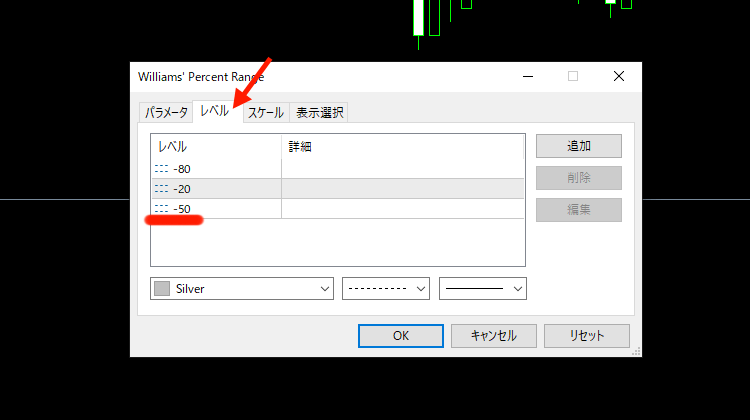Close the Williams' Percent Range dialog
The image size is (750, 420).
[619, 76]
